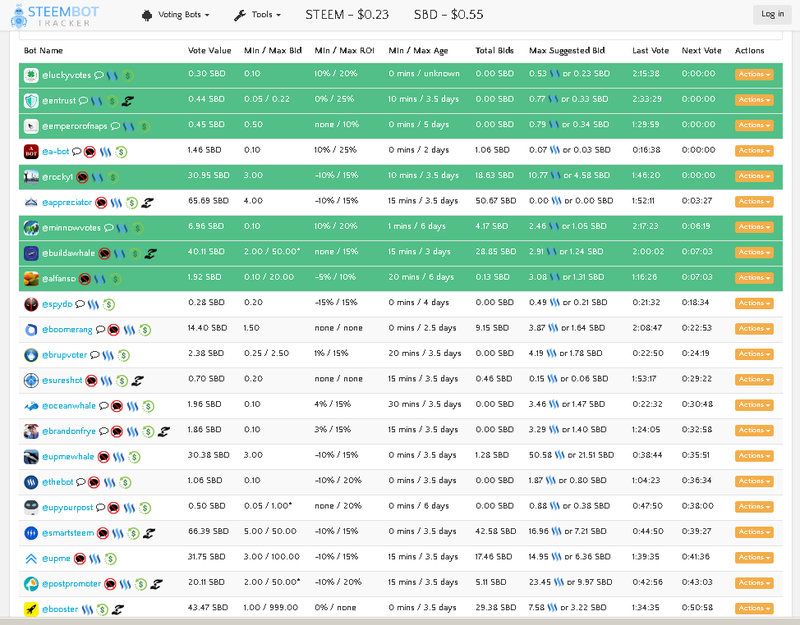The width and height of the screenshot is (800, 625).
Task: Click the red no-comment icon beside @rocky1
Action: [x=82, y=177]
